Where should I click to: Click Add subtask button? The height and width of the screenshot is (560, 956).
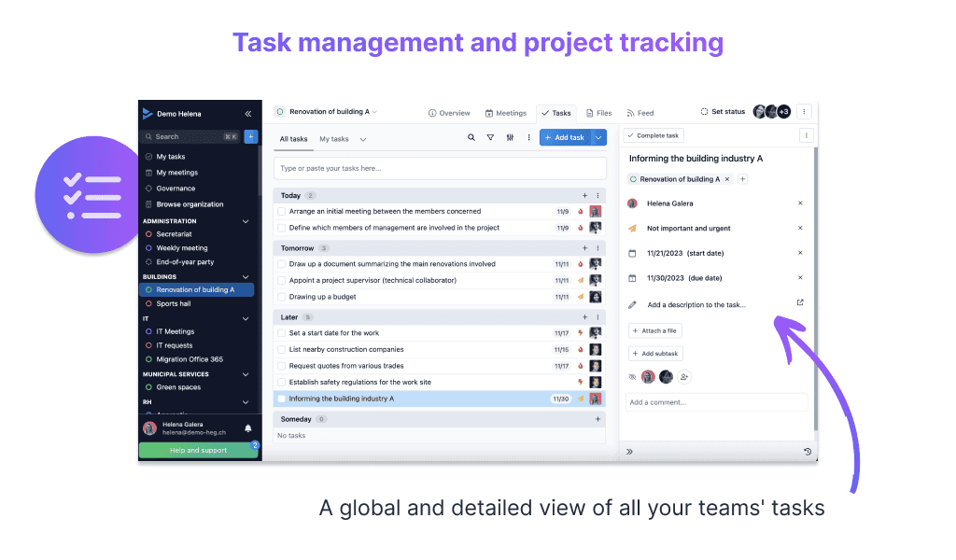[x=655, y=354]
